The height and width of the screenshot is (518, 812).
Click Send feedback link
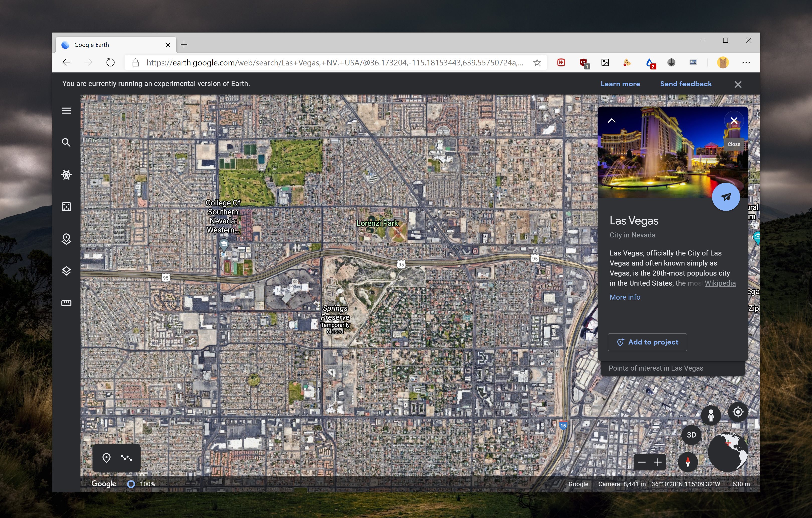[x=685, y=84]
